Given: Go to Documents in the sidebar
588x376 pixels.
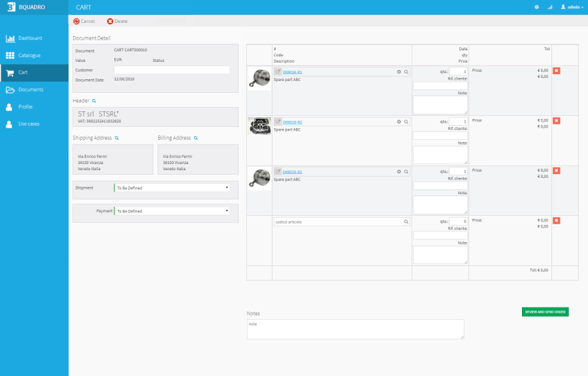Looking at the screenshot, I should [x=34, y=90].
